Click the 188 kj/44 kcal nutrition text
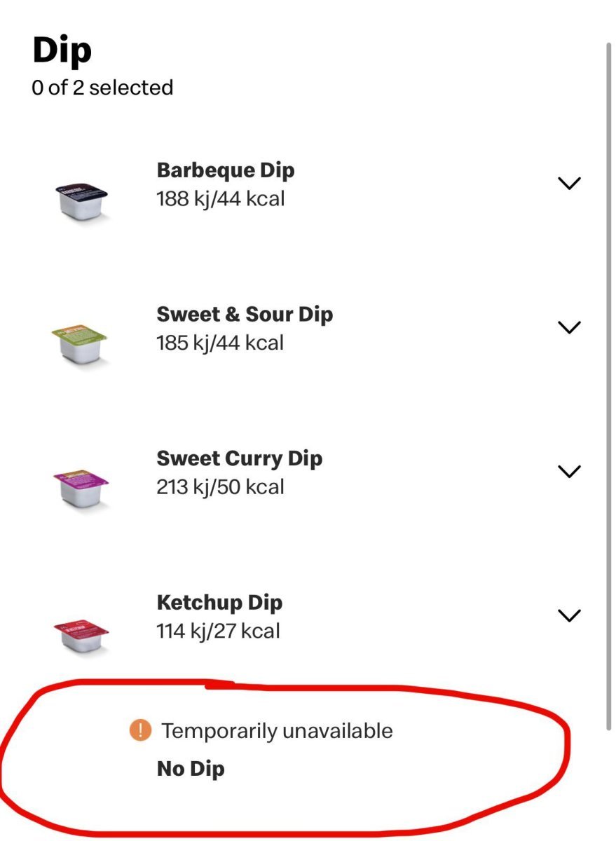 point(221,199)
